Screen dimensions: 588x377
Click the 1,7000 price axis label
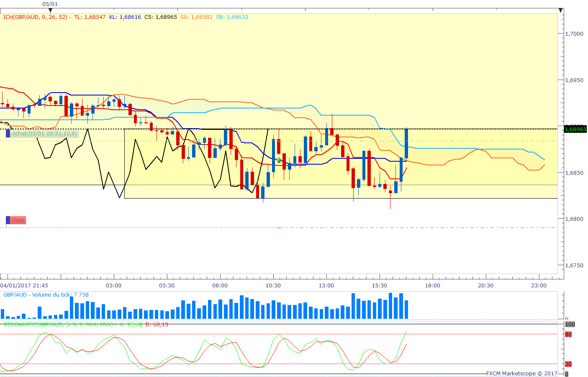tap(574, 34)
